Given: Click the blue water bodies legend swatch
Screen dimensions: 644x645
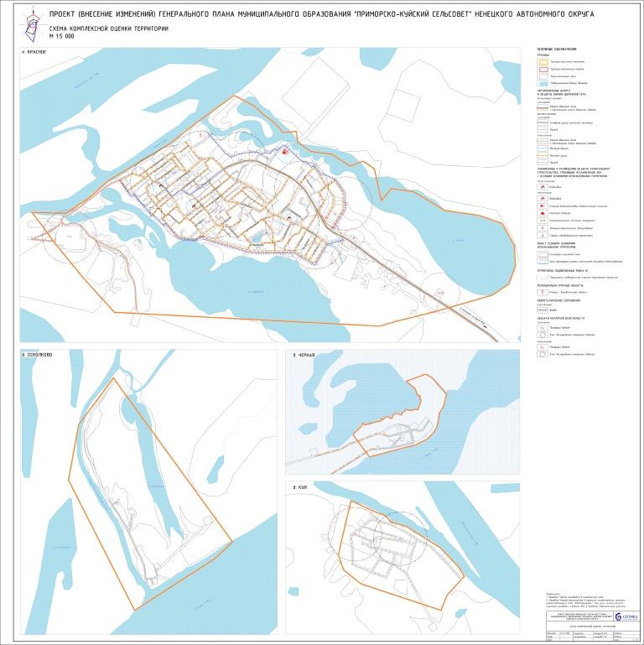Looking at the screenshot, I should pyautogui.click(x=543, y=83).
